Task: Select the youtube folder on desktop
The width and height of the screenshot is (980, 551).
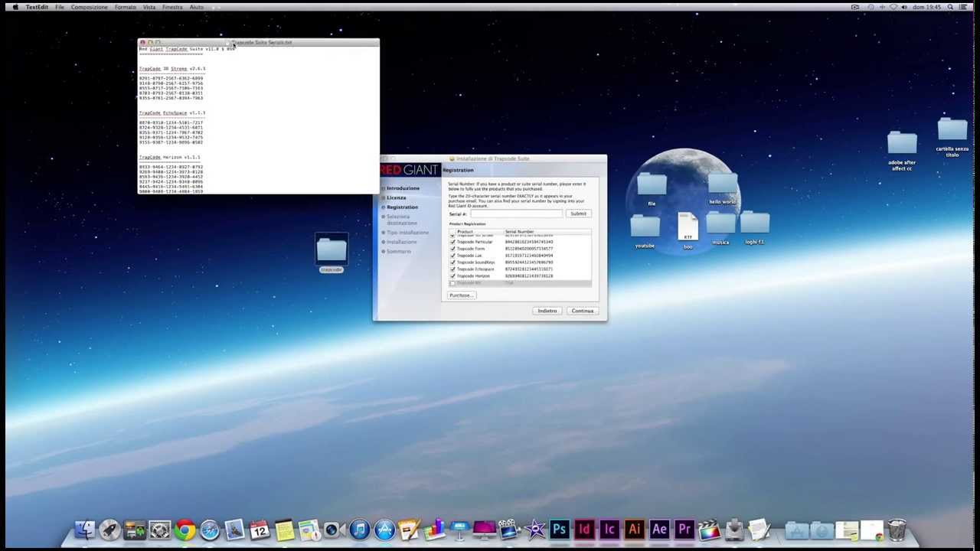Action: point(645,232)
